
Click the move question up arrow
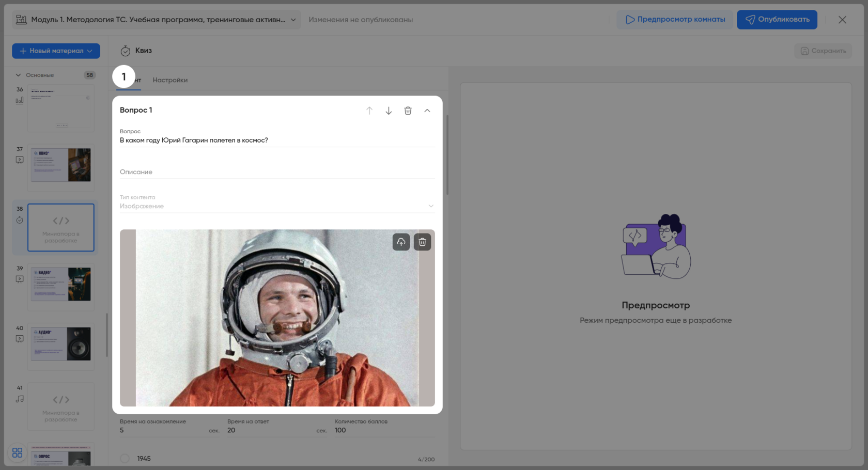coord(369,111)
